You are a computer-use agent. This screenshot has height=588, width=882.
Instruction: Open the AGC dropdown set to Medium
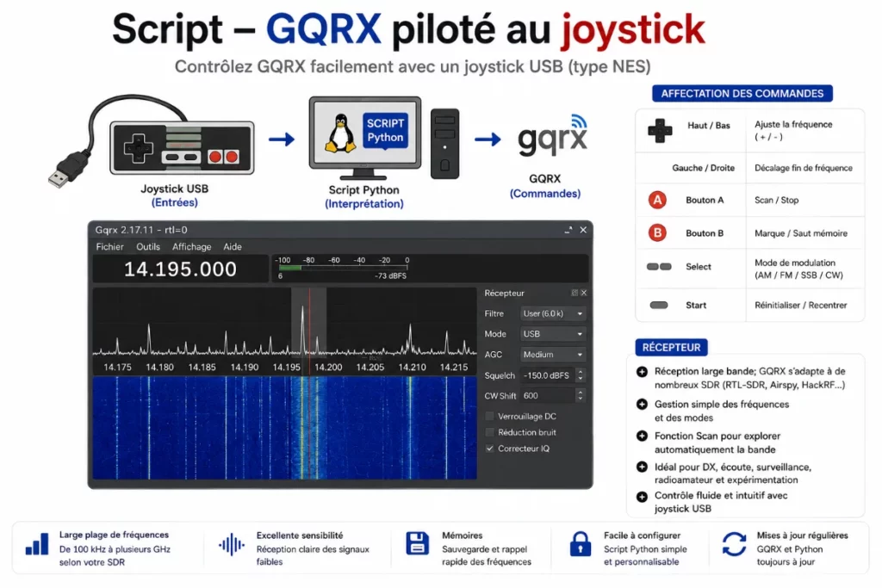click(553, 355)
